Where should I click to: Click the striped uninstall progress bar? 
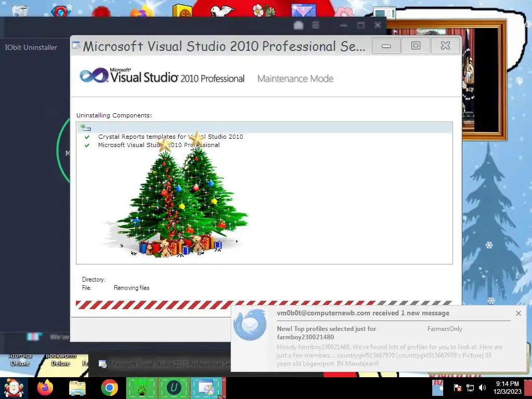pos(264,304)
